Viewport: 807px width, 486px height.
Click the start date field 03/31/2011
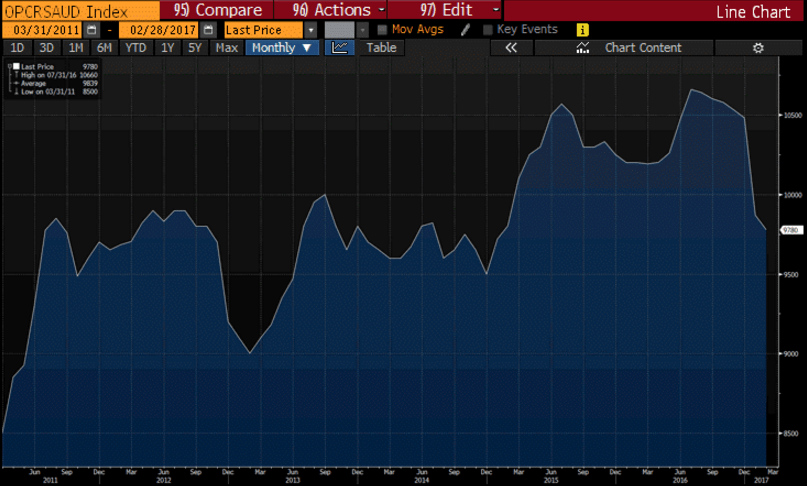click(x=42, y=30)
